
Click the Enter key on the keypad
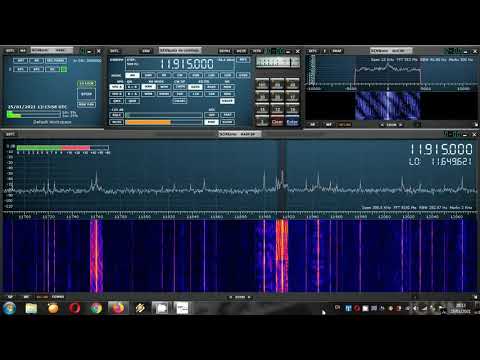point(292,122)
